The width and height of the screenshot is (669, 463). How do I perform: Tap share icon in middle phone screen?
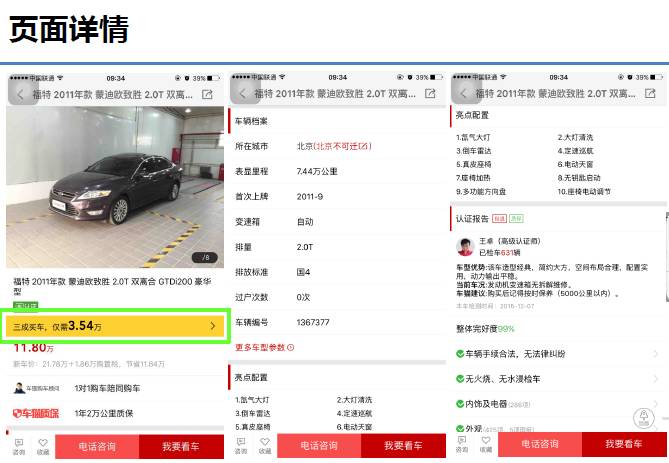[430, 93]
